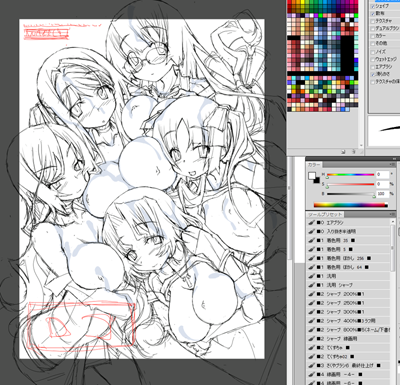
Task: Select the black background color square
Action: [x=317, y=180]
